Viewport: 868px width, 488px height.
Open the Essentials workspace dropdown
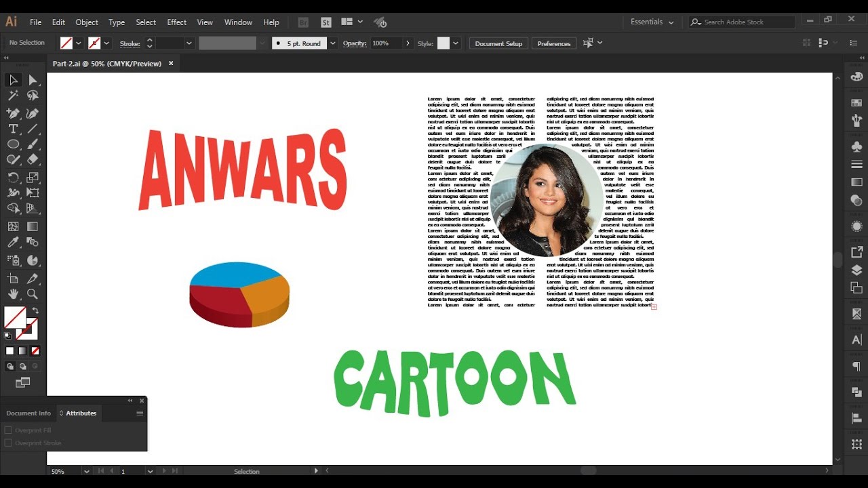[x=652, y=22]
